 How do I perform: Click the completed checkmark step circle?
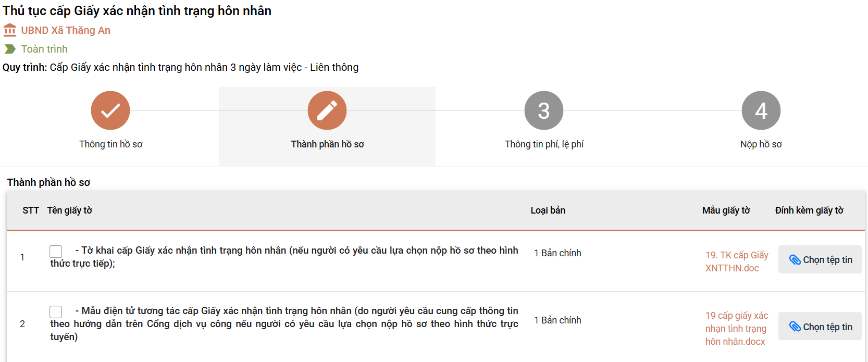tap(110, 110)
